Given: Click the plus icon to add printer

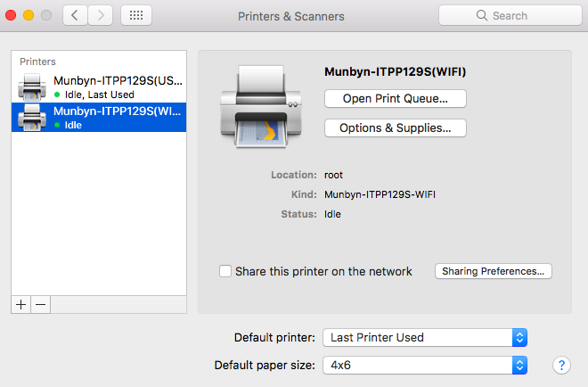Looking at the screenshot, I should 21,304.
